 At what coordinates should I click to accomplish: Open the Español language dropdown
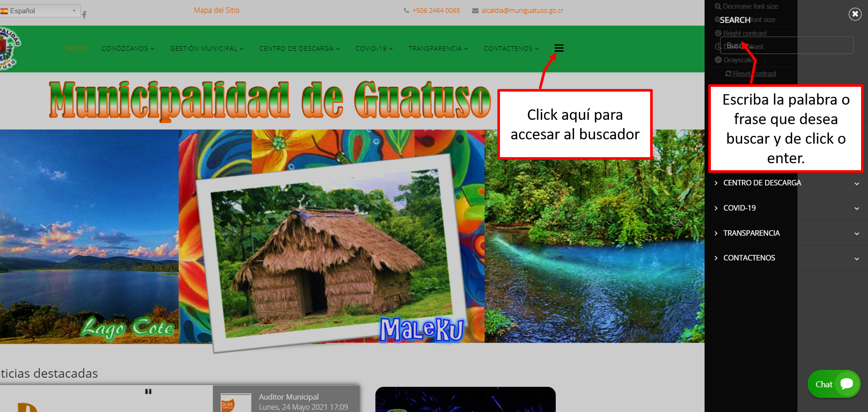click(40, 11)
